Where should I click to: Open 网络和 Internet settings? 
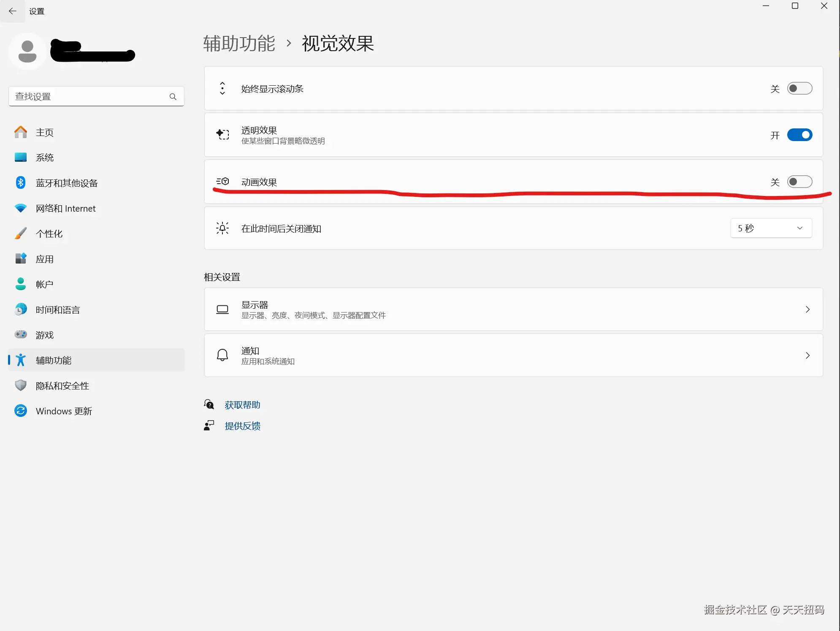[x=66, y=208]
